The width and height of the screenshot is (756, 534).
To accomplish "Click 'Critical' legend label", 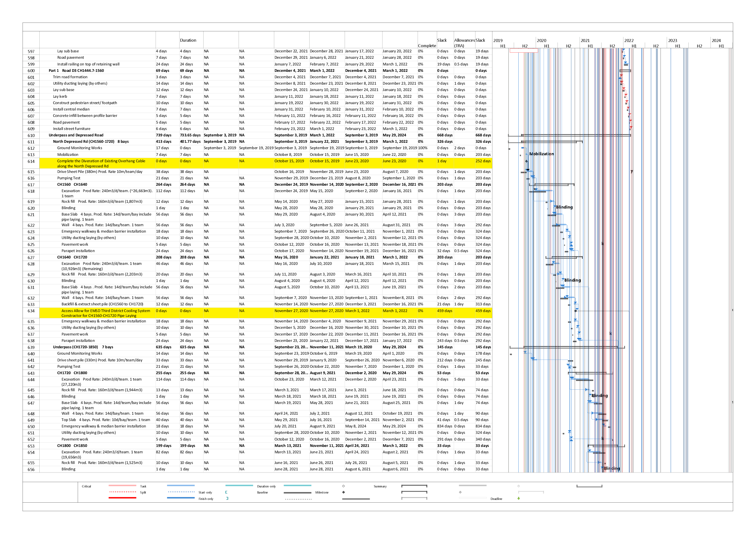I will (x=86, y=487).
